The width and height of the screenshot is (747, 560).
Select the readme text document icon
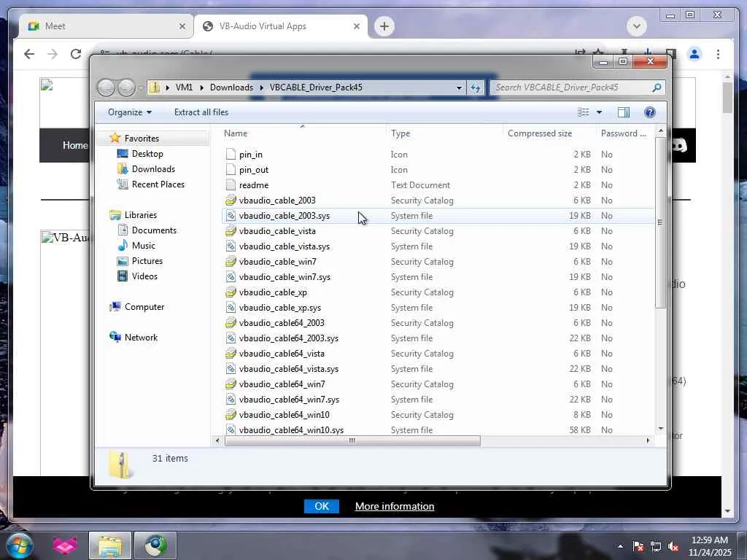click(231, 184)
